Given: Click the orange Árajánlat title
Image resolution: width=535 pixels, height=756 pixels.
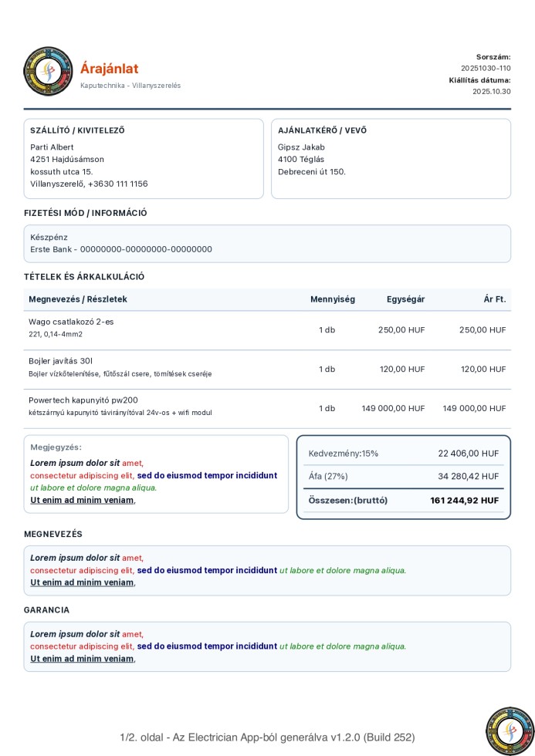Looking at the screenshot, I should point(110,69).
